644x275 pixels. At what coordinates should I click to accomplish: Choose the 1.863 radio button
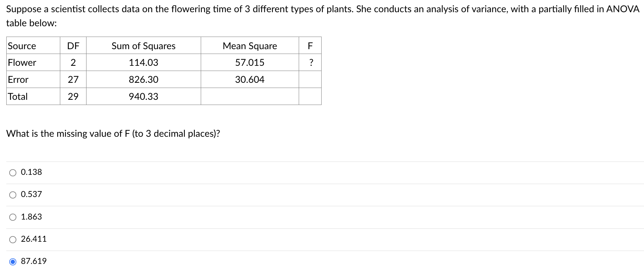click(13, 217)
